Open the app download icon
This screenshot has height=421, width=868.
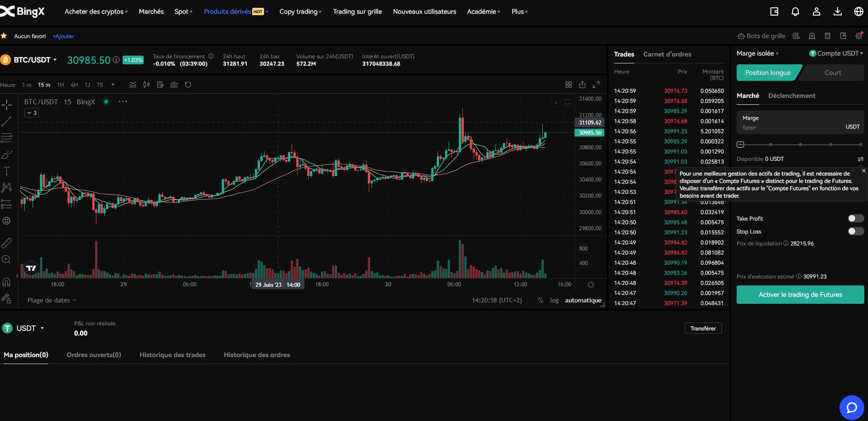[x=838, y=11]
